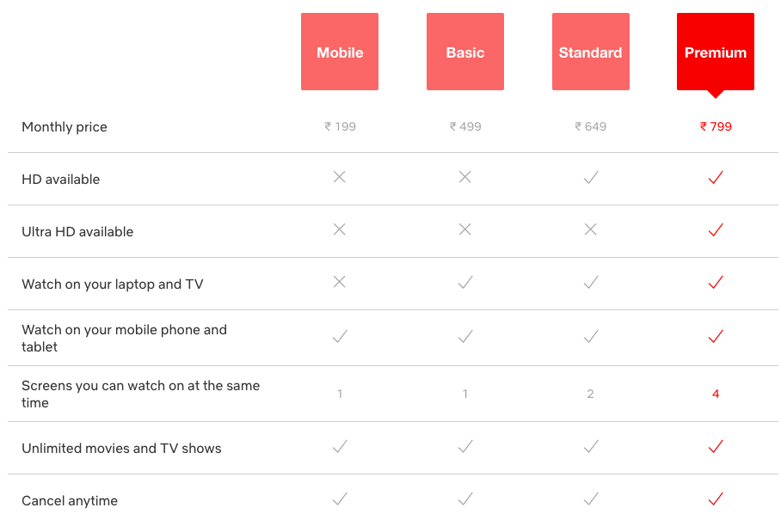Choose the Basic plan tile
Screen dimensions: 781x532
coord(465,52)
